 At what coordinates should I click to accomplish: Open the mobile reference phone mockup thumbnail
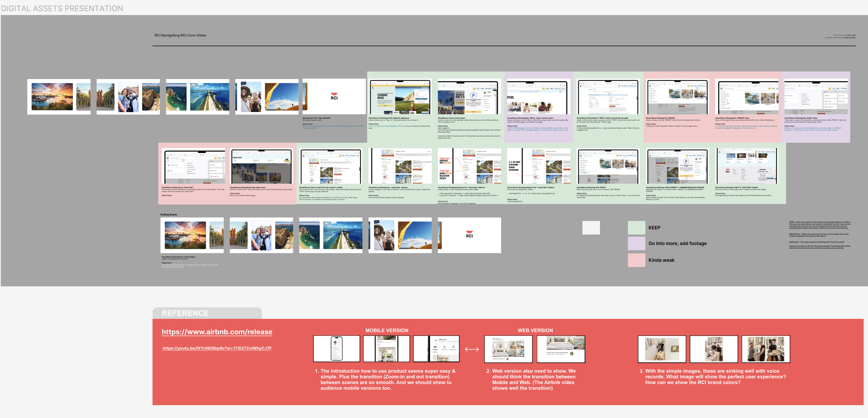pyautogui.click(x=337, y=349)
